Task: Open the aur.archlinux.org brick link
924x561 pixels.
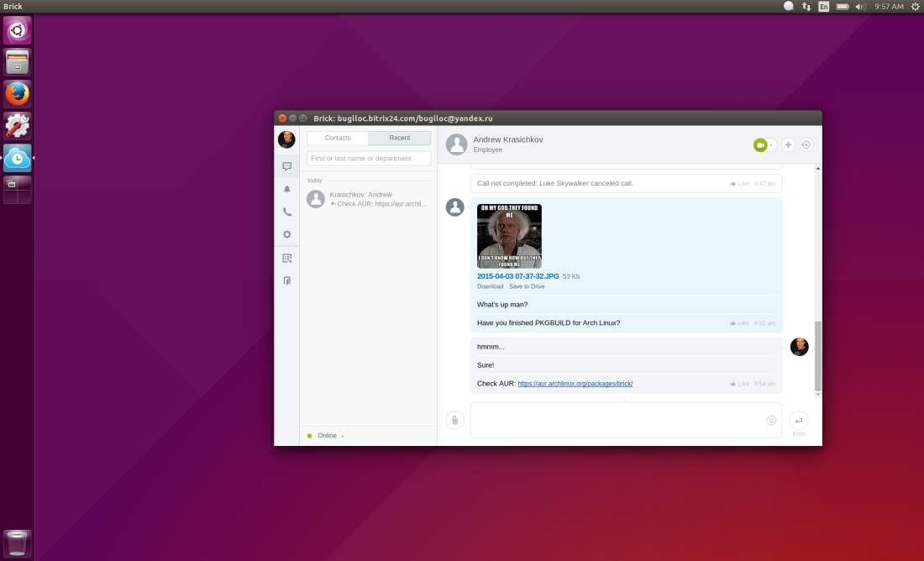Action: [x=575, y=384]
